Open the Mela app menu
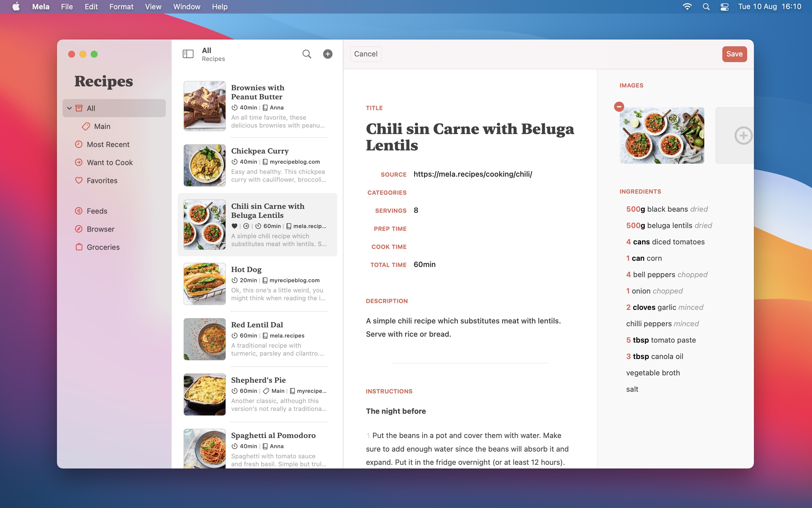 tap(41, 7)
